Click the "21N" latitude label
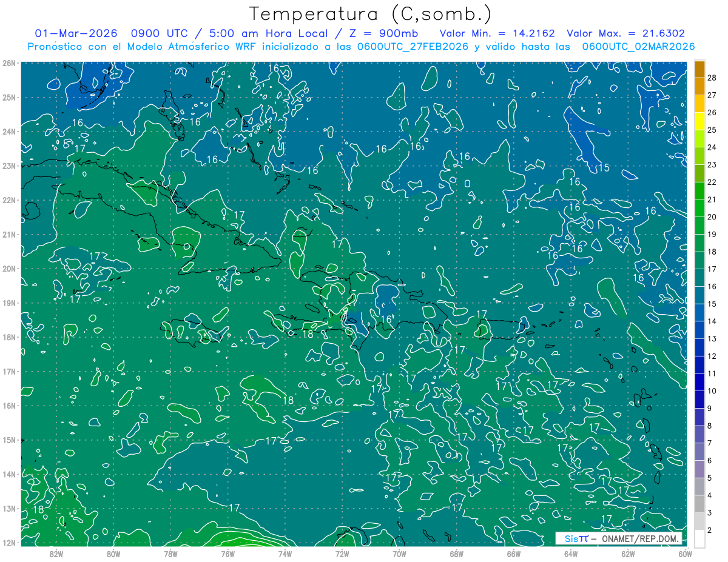This screenshot has width=728, height=562. tap(8, 235)
